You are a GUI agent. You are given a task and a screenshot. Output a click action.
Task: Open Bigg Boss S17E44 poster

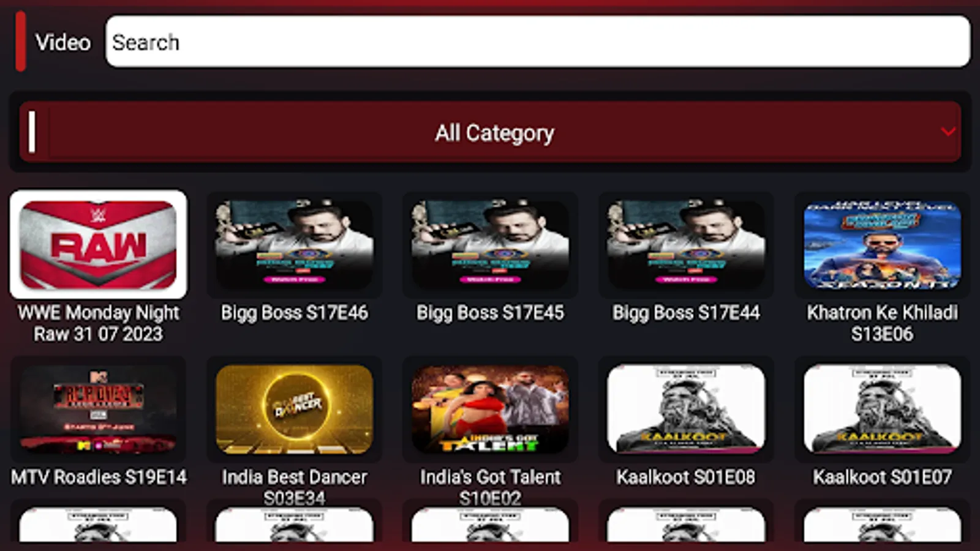click(x=686, y=244)
